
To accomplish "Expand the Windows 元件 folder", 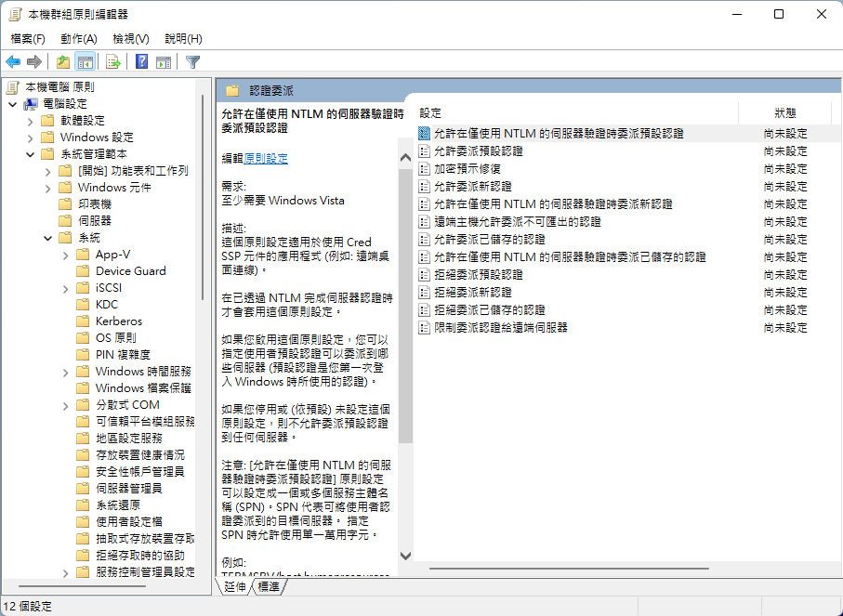I will 47,188.
